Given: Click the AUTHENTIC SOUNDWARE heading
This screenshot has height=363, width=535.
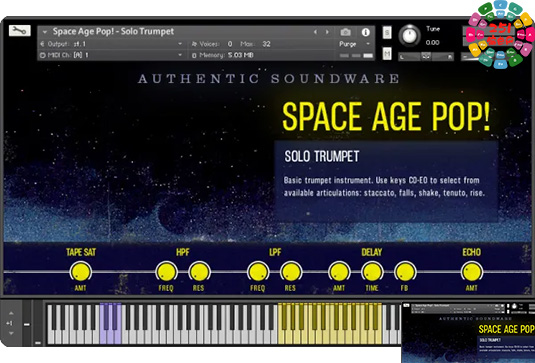Looking at the screenshot, I should (x=269, y=78).
